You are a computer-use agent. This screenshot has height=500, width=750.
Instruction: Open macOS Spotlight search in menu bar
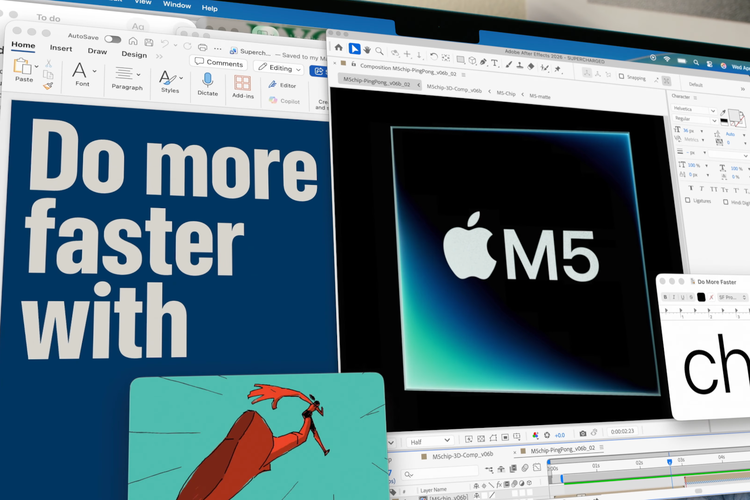coord(696,62)
